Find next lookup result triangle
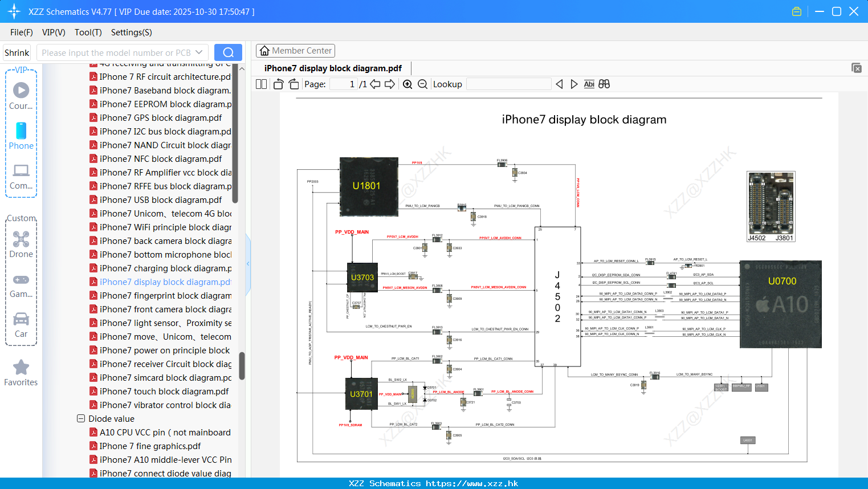Image resolution: width=868 pixels, height=489 pixels. tap(574, 84)
